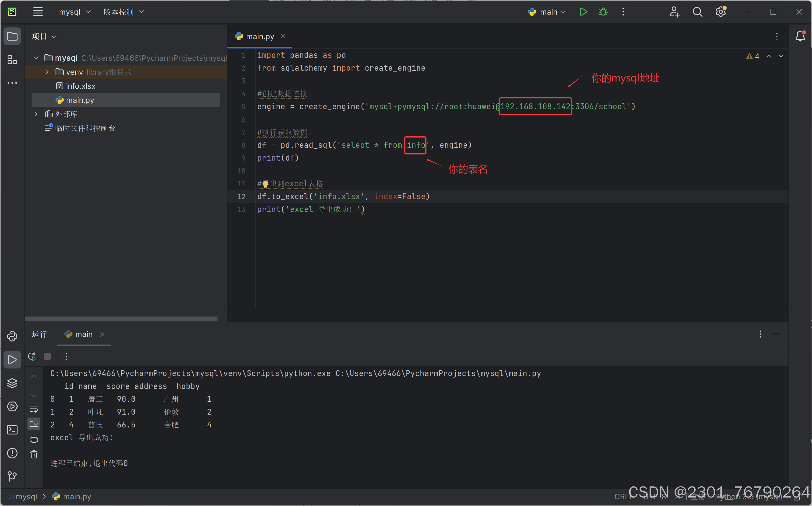Click the project panel horizontal scrollbar

pos(121,319)
